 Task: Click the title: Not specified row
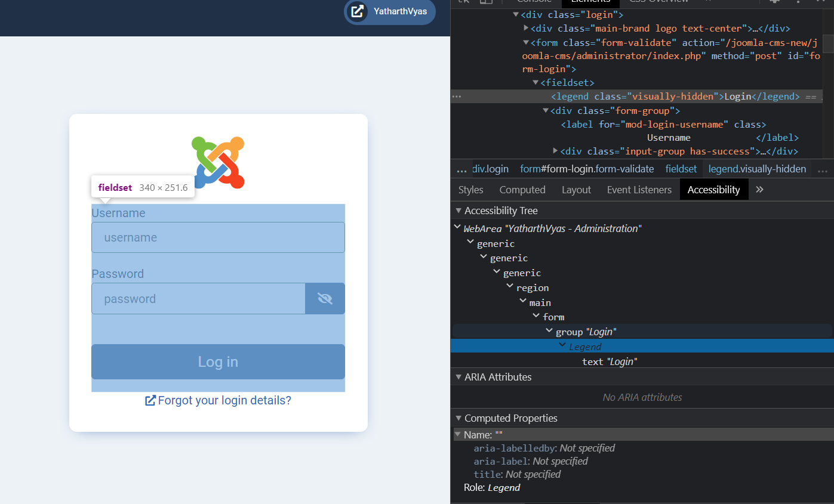(517, 474)
